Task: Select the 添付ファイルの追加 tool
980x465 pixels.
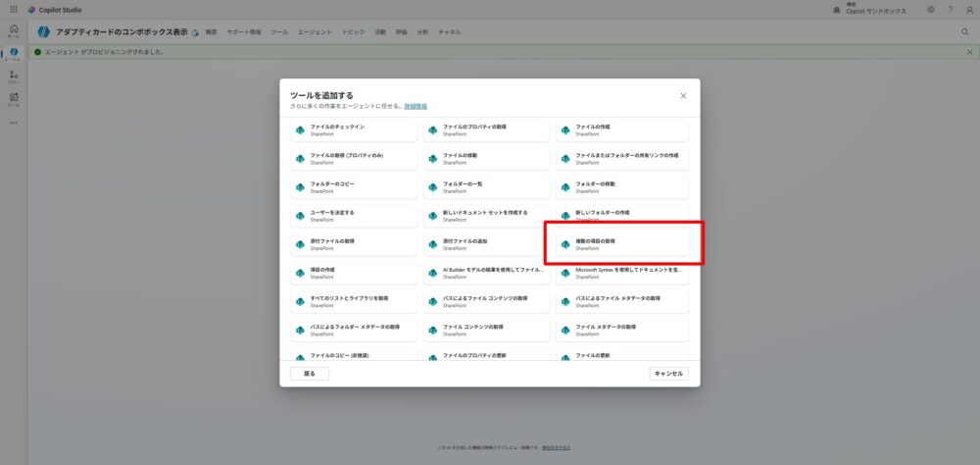Action: coord(489,243)
